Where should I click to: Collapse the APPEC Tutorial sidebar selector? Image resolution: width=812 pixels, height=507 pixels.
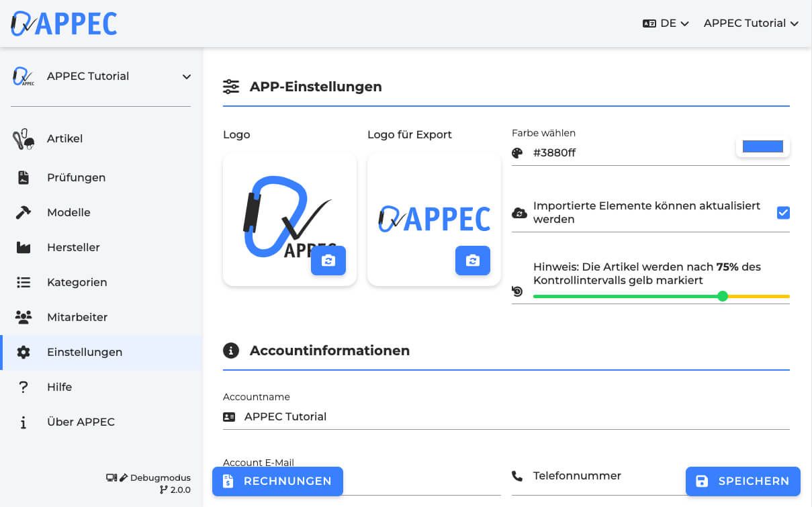tap(186, 77)
